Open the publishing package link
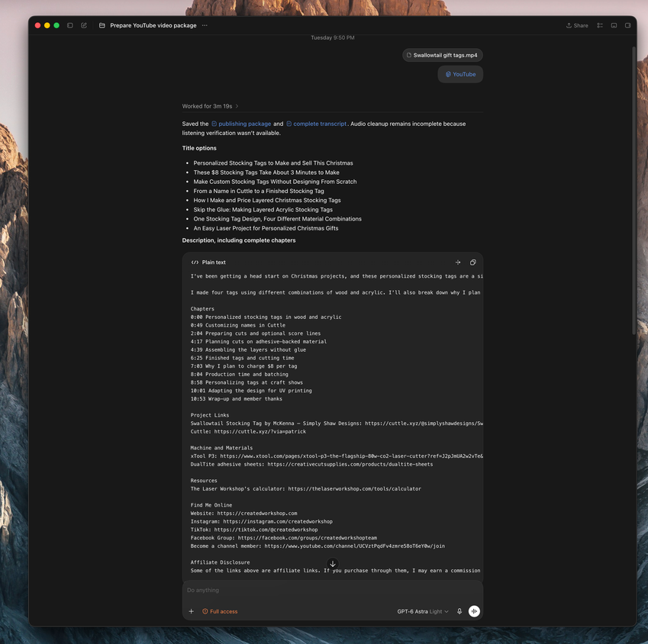This screenshot has height=644, width=648. (x=241, y=124)
